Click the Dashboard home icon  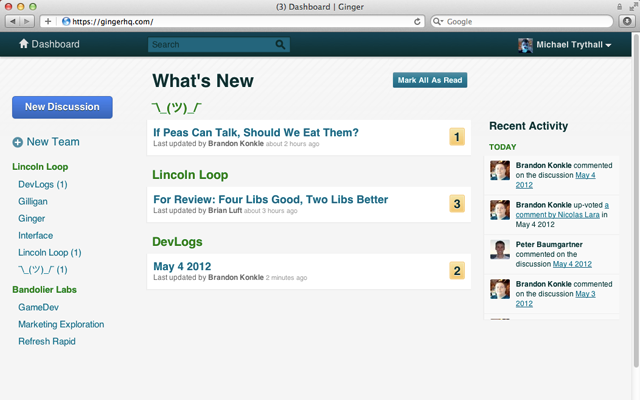[24, 44]
